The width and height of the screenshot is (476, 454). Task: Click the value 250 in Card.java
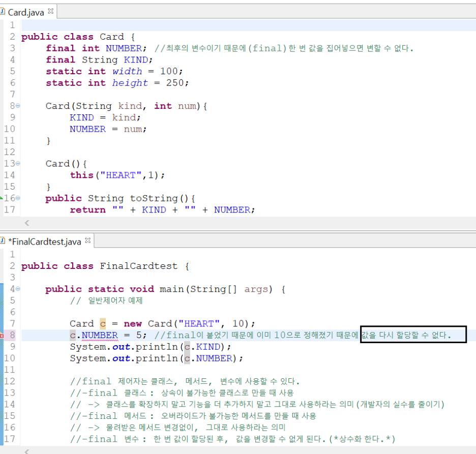175,83
